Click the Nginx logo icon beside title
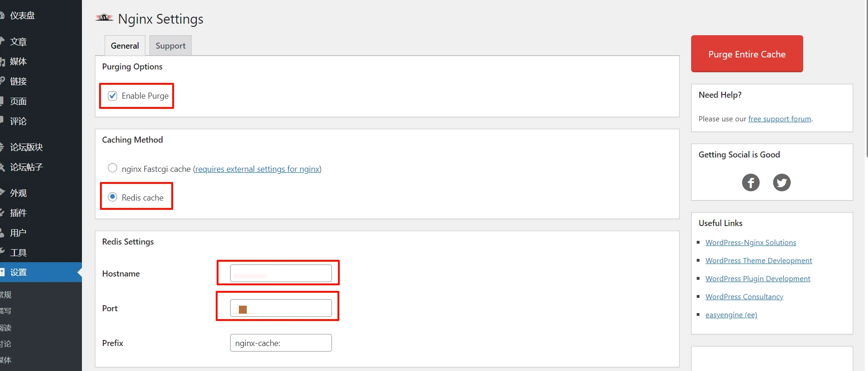The width and height of the screenshot is (868, 371). coord(104,18)
